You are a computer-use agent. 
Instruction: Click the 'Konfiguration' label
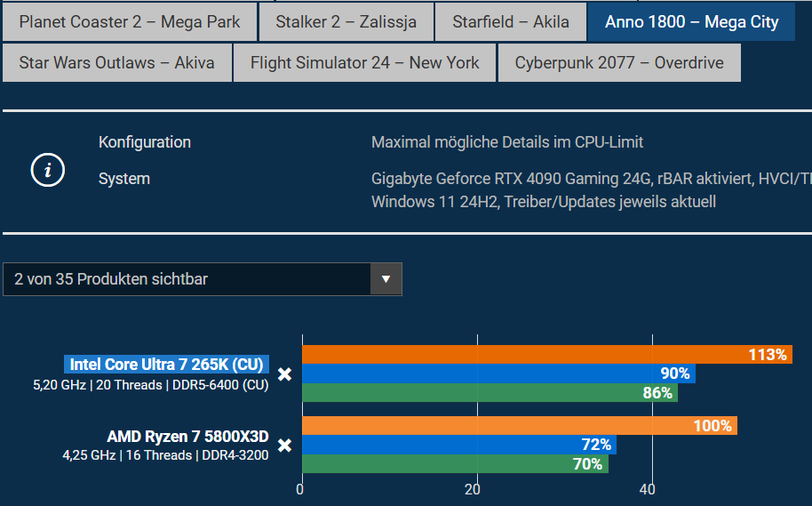[x=145, y=142]
